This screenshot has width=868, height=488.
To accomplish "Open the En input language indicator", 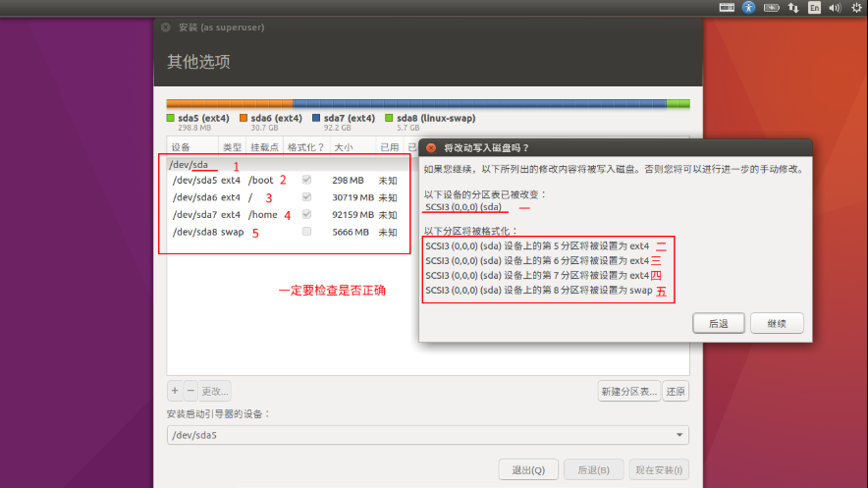I will point(814,7).
